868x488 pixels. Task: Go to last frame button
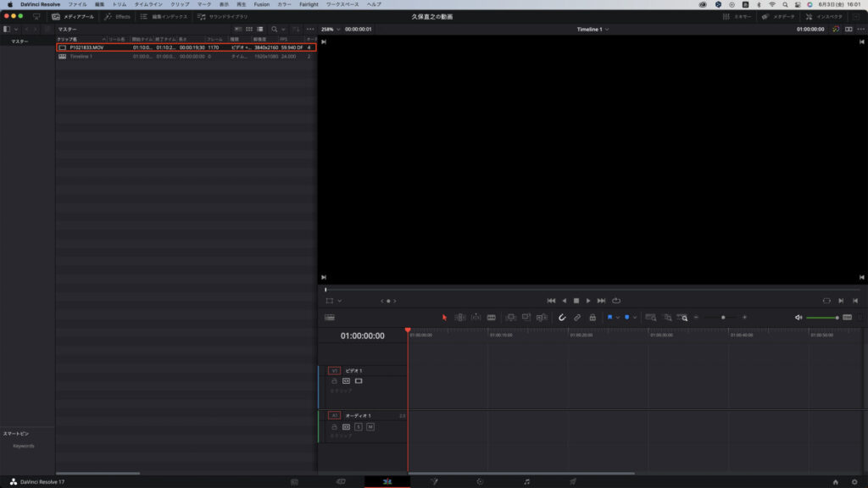coord(601,301)
